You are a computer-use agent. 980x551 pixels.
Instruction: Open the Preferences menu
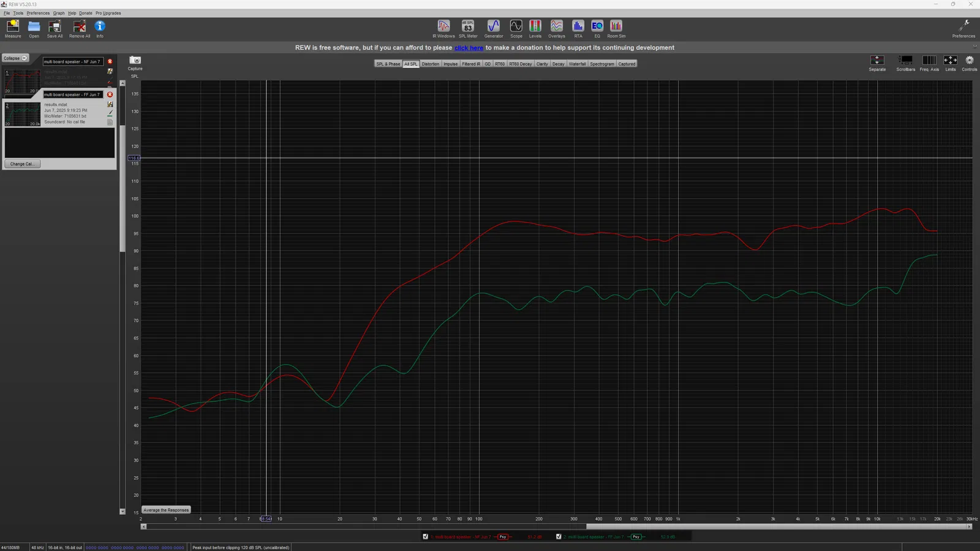(38, 13)
